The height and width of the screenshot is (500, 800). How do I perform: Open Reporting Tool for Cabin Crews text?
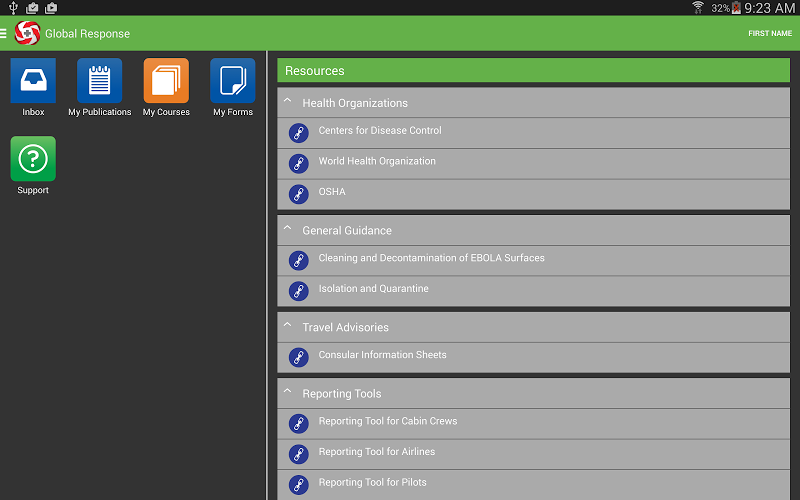pyautogui.click(x=388, y=421)
